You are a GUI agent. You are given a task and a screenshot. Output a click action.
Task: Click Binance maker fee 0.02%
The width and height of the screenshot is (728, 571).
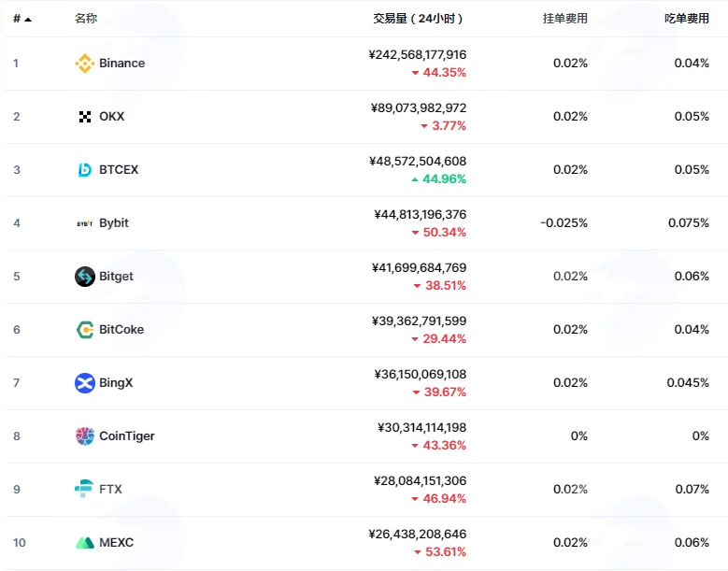570,64
